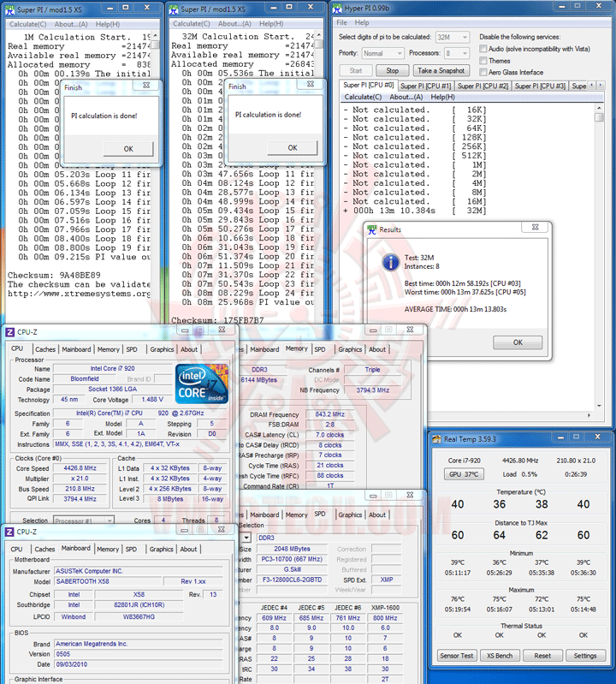
Task: Close the Finish dialog over 1M Super PI
Action: 146,86
